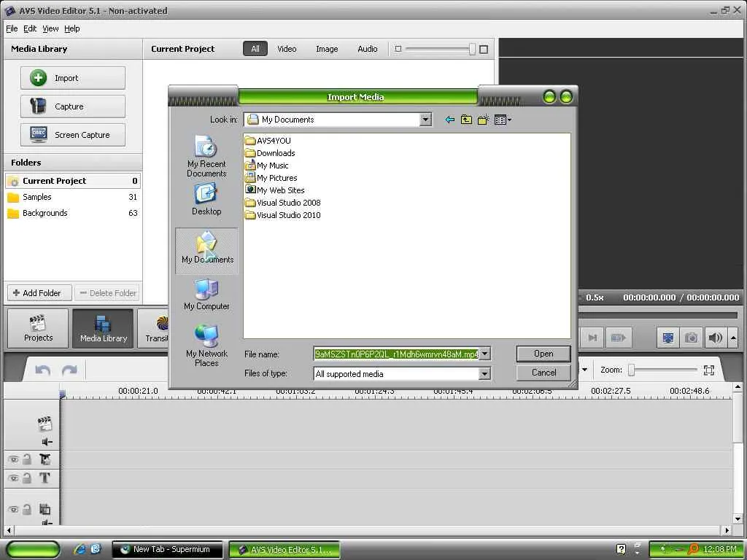747x560 pixels.
Task: Select the Downloads folder
Action: pos(270,153)
